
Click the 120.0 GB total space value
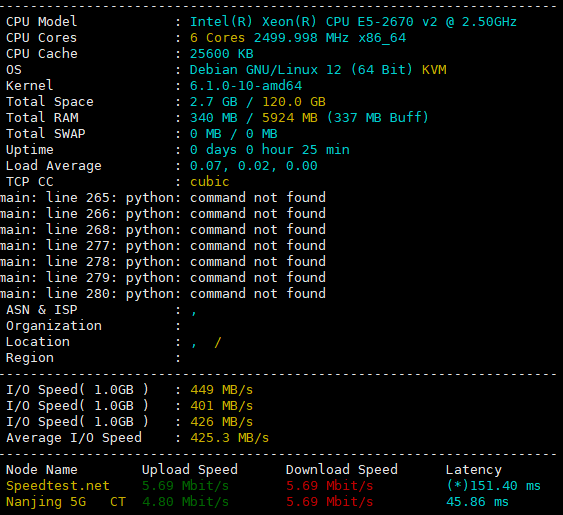(x=294, y=102)
